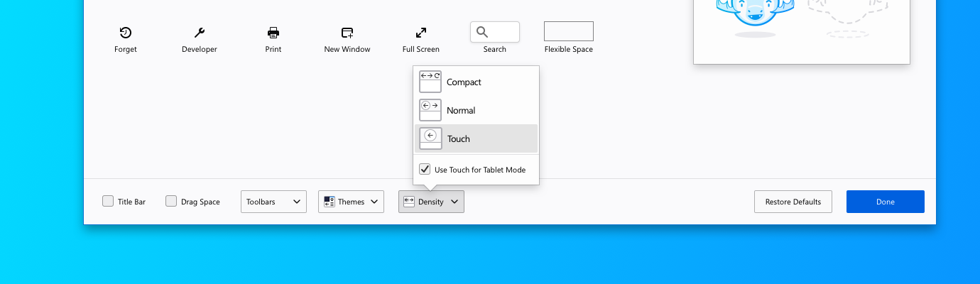Click the Full Screen label text
The height and width of the screenshot is (284, 980).
tap(421, 50)
